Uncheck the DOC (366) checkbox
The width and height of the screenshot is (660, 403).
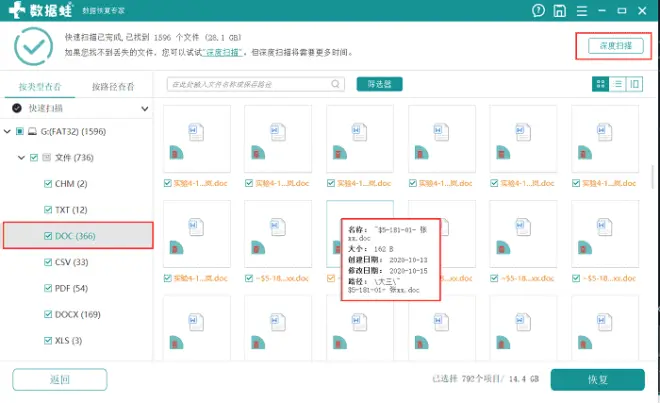48,236
